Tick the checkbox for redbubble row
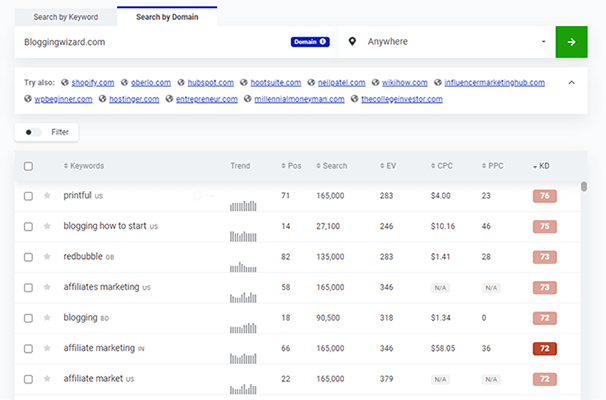This screenshot has height=400, width=606. click(x=28, y=257)
